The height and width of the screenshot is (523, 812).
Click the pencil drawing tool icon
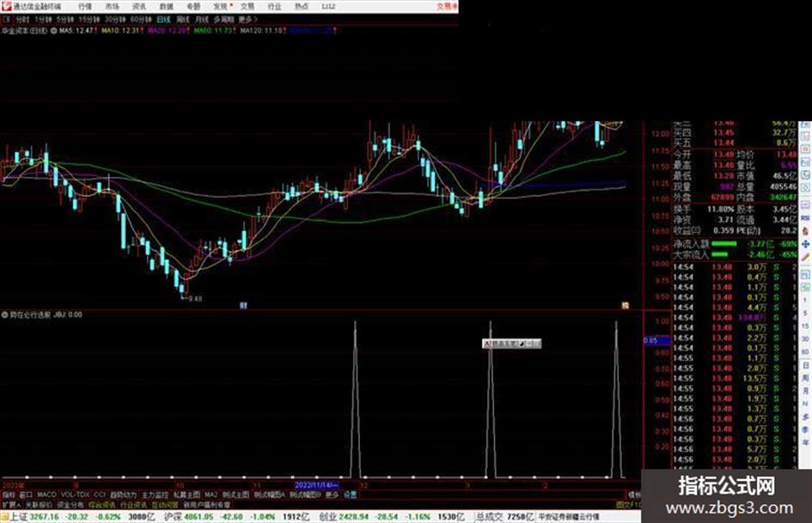pyautogui.click(x=805, y=257)
